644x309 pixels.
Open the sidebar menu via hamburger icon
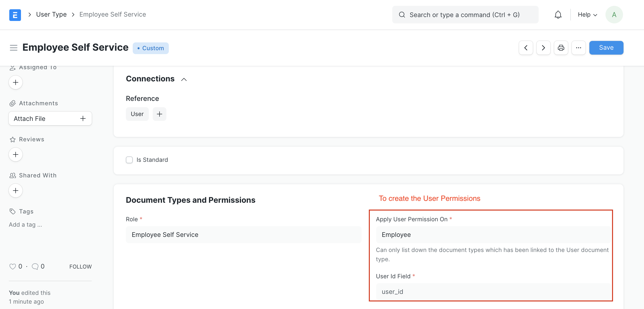(13, 48)
